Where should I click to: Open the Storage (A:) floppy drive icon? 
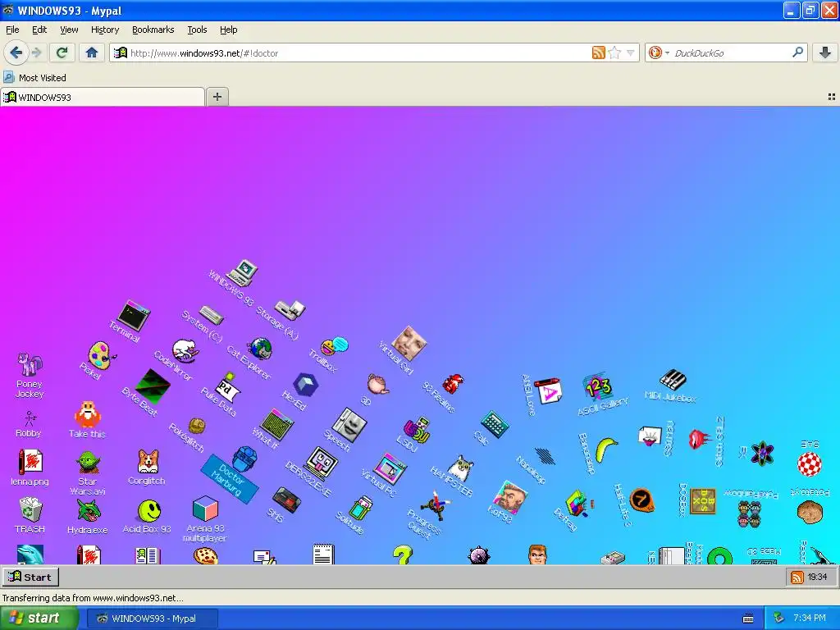290,309
